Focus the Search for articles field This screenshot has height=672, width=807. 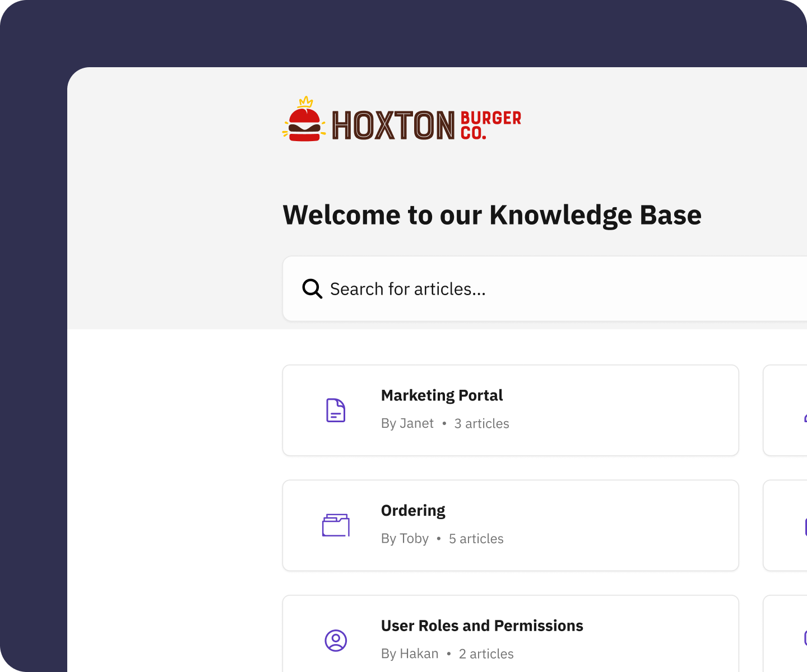(x=545, y=289)
